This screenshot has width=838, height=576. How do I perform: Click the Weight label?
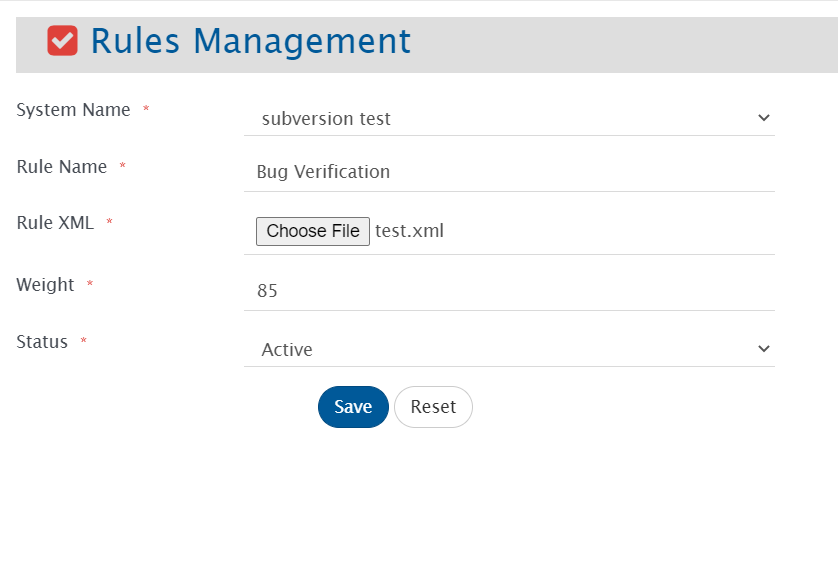[x=45, y=285]
